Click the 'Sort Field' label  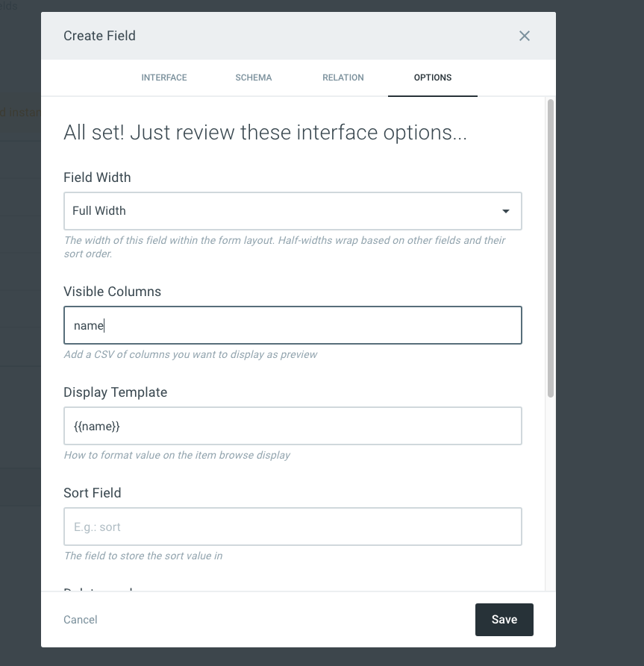[93, 493]
